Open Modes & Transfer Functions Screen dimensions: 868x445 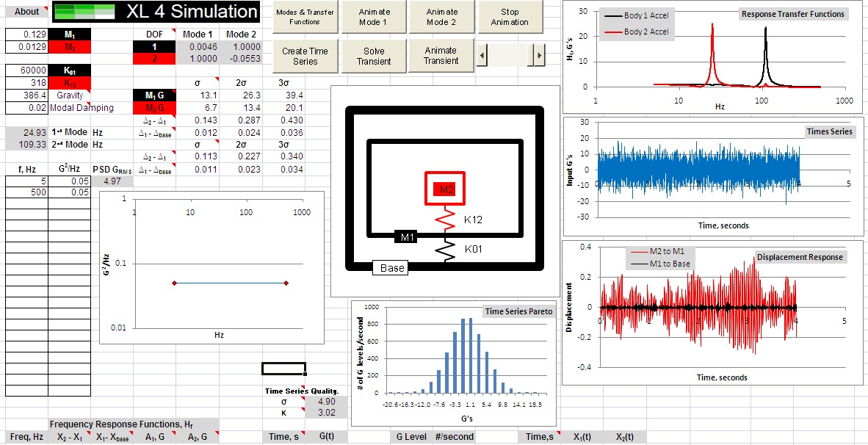[x=305, y=16]
